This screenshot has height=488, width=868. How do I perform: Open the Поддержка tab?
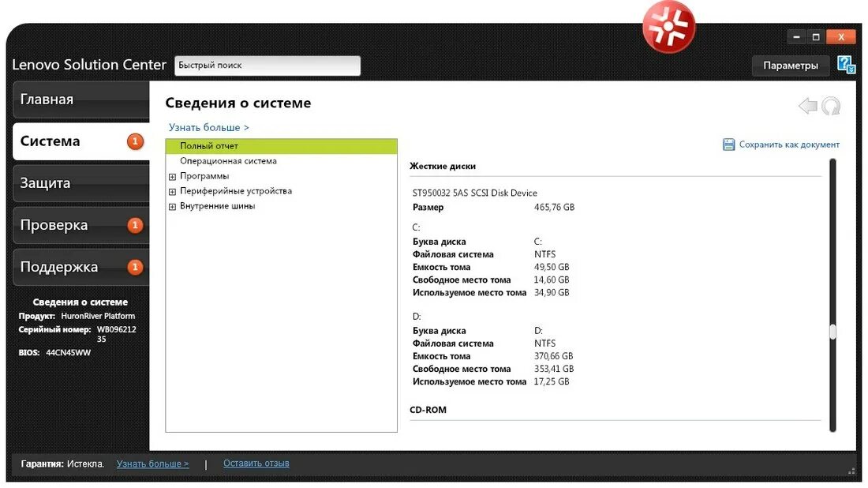[x=80, y=267]
